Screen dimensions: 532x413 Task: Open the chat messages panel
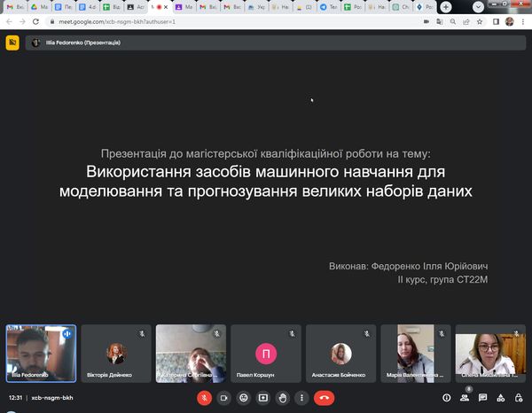point(483,398)
